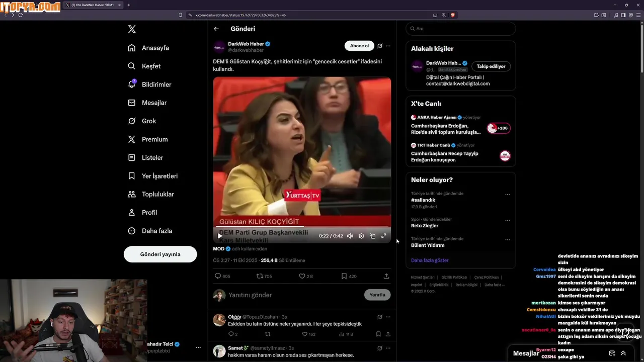The image size is (644, 362).
Task: Go back with the Gönderi arrow
Action: (x=216, y=29)
